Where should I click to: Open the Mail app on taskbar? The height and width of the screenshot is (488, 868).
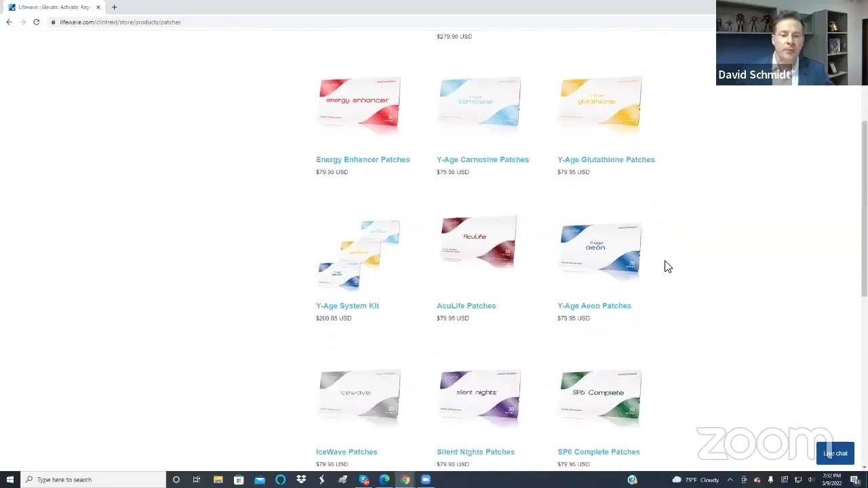pos(260,480)
